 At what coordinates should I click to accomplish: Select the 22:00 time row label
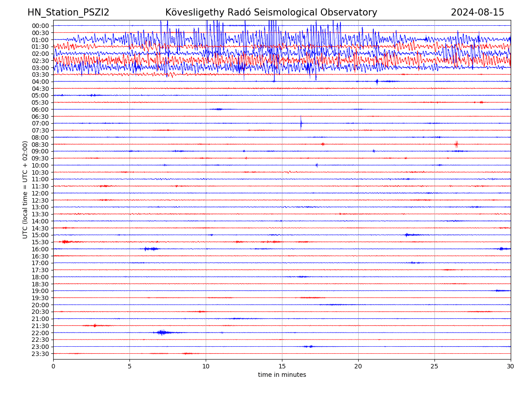[x=40, y=333]
